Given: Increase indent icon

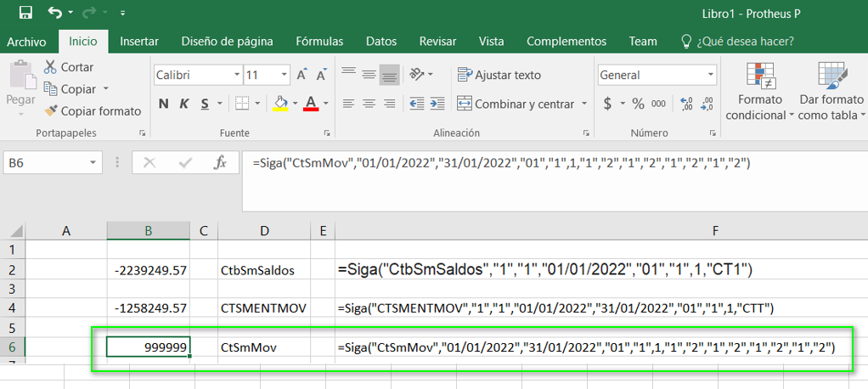Looking at the screenshot, I should 437,104.
